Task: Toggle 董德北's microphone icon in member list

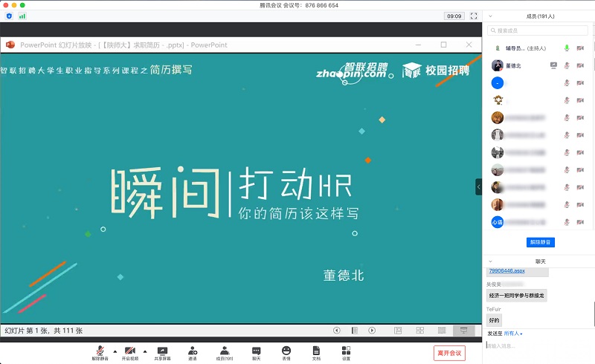Action: [x=566, y=65]
